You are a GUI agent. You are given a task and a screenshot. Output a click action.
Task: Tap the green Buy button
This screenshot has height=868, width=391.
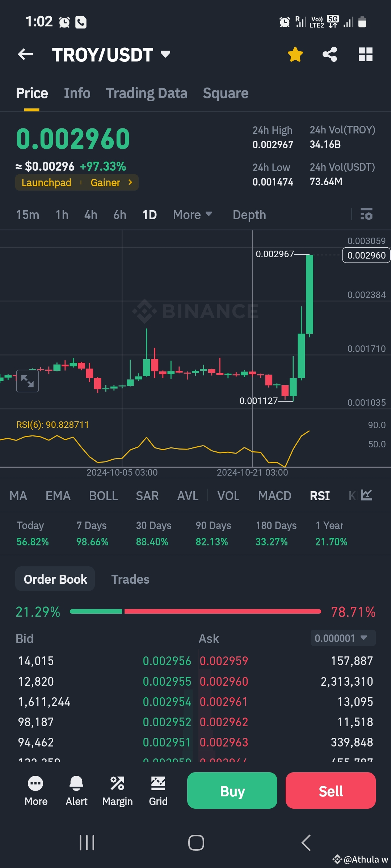click(232, 790)
